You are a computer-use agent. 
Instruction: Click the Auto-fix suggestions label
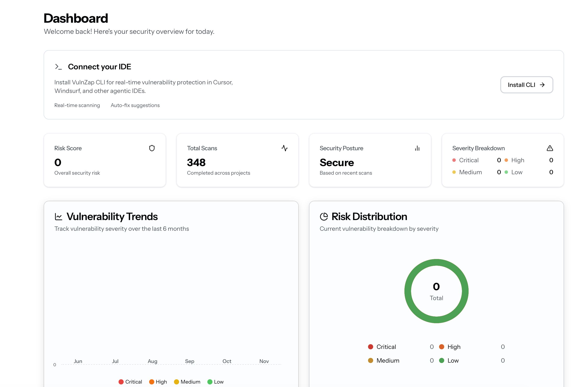coord(135,105)
